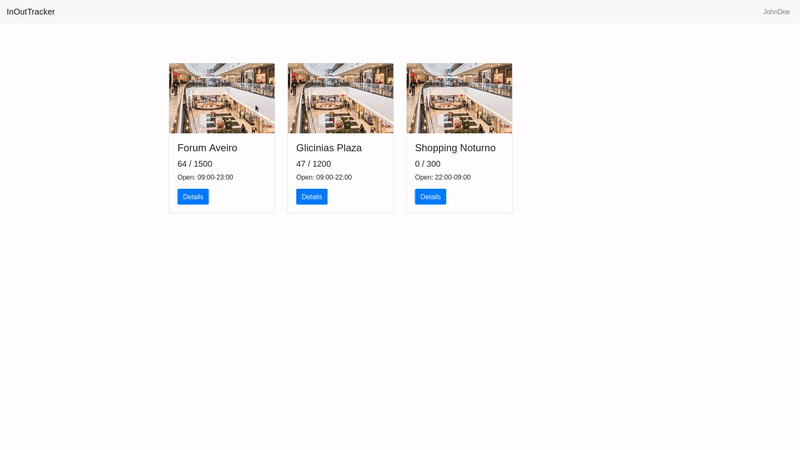Viewport: 800px width, 450px height.
Task: Click the 47 / 1200 occupancy count
Action: tap(313, 164)
